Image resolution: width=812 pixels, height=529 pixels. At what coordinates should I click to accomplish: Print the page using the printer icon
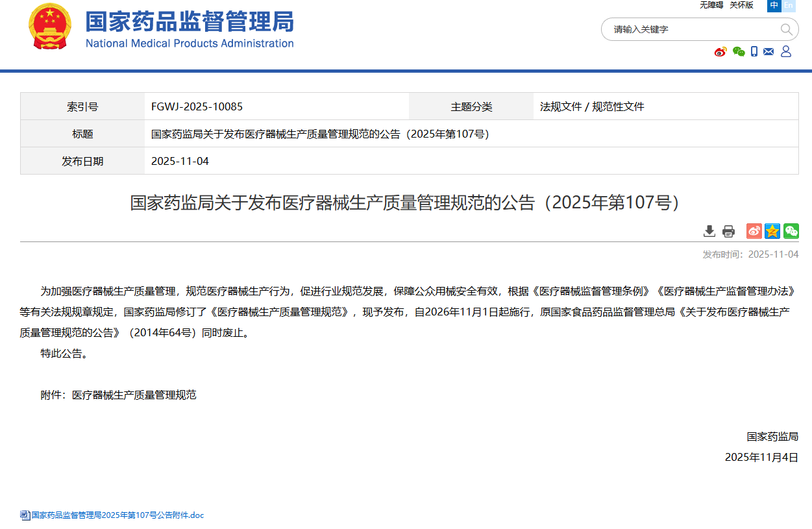[x=728, y=231]
